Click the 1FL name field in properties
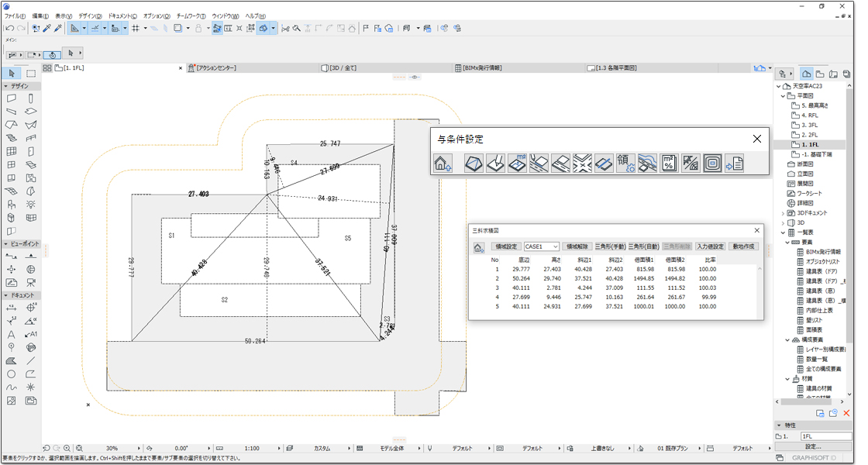 pyautogui.click(x=825, y=436)
